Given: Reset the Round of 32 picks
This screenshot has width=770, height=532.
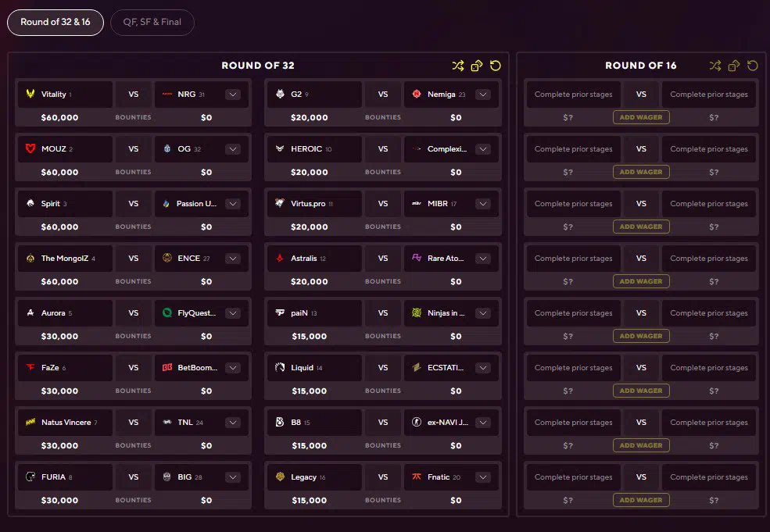Looking at the screenshot, I should pos(496,66).
